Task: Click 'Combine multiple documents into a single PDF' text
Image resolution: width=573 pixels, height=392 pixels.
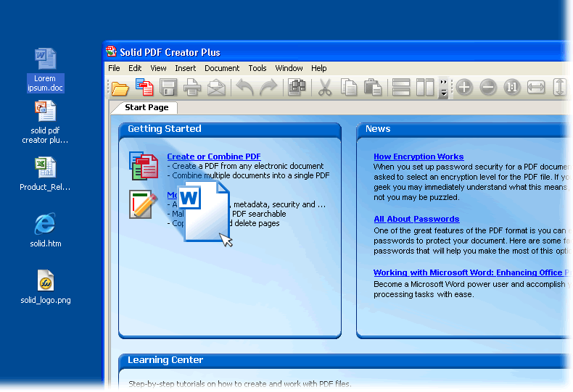Action: tap(251, 175)
